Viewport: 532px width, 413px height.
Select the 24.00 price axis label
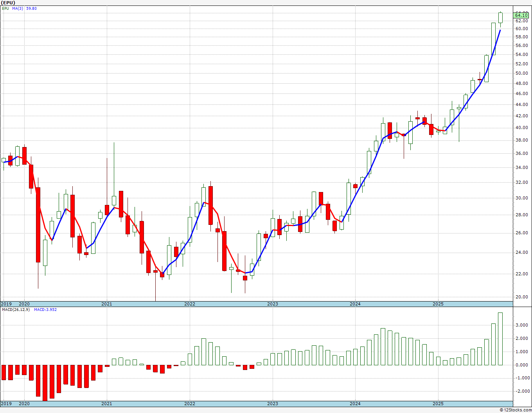pyautogui.click(x=521, y=253)
